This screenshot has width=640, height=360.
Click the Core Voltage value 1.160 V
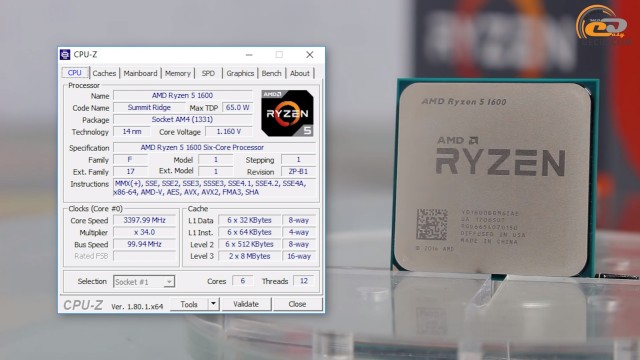(x=229, y=131)
